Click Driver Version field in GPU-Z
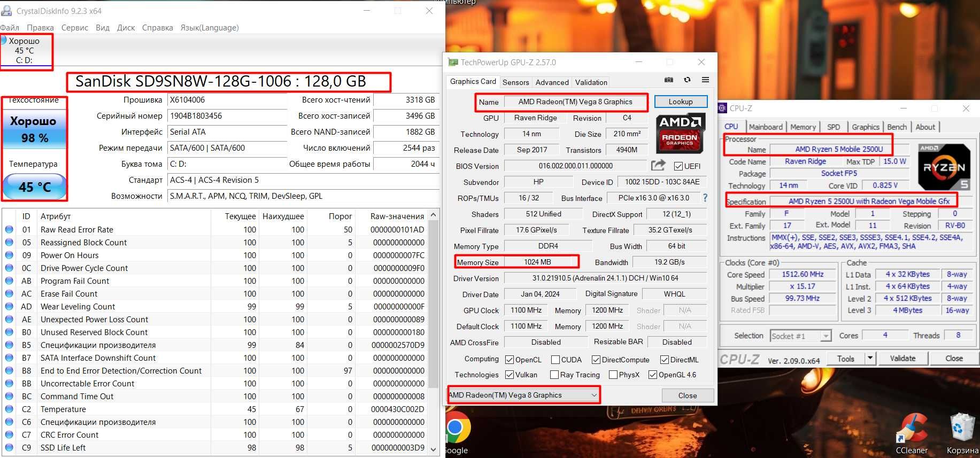This screenshot has height=458, width=980. [605, 278]
